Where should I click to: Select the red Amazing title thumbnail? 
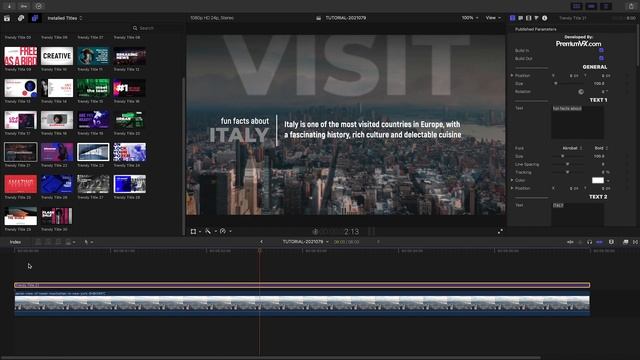[x=20, y=184]
